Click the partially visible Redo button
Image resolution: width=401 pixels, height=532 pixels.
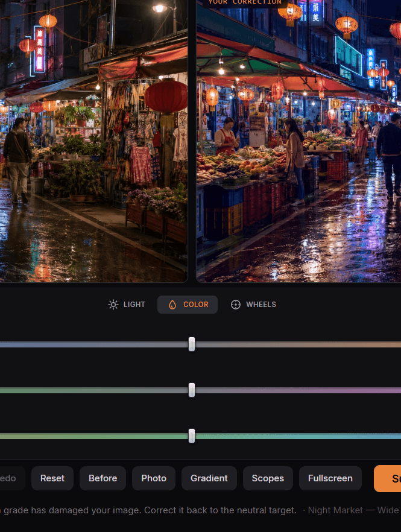(x=12, y=478)
